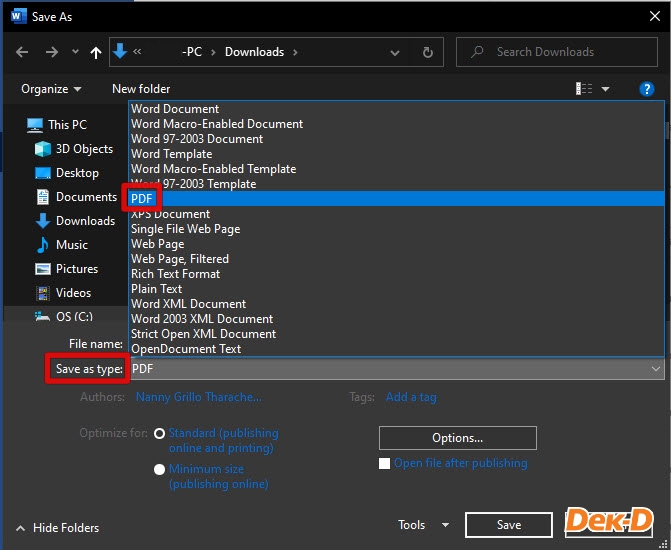Image resolution: width=671 pixels, height=550 pixels.
Task: Click the Save button
Action: [508, 525]
